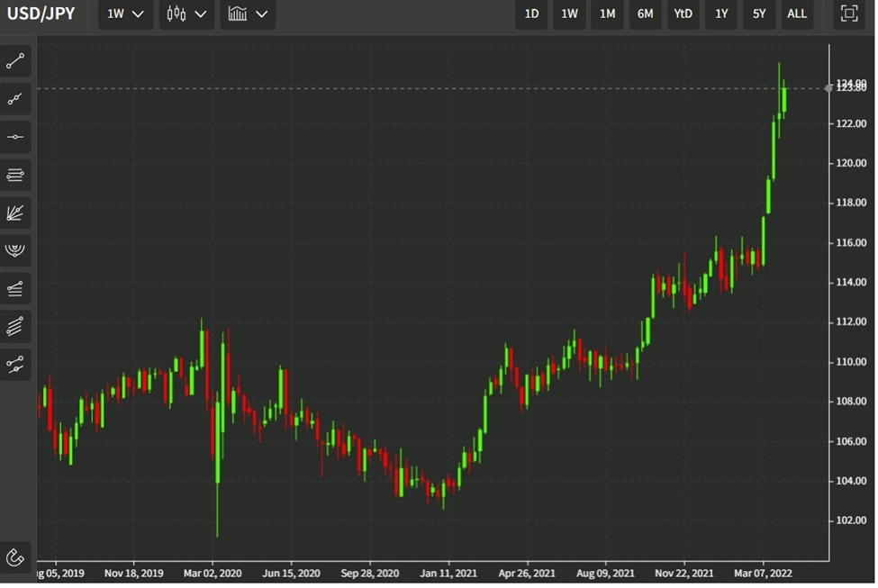Select the pitchfork drawing tool
This screenshot has height=588, width=878.
coord(14,250)
